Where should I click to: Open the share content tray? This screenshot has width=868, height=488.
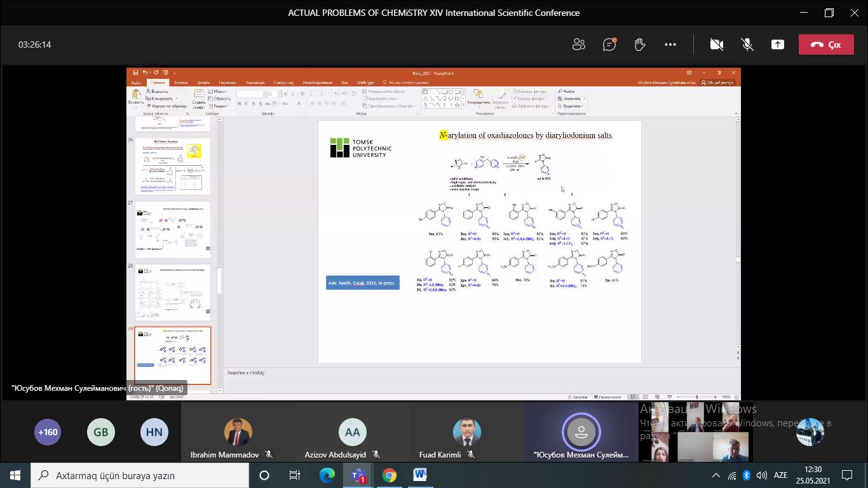[778, 44]
